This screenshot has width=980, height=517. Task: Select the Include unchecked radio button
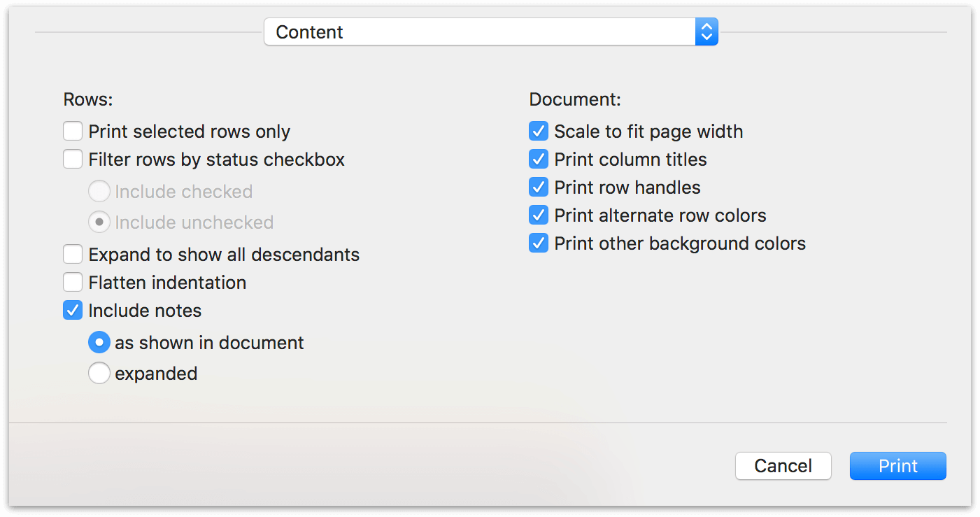(x=99, y=222)
